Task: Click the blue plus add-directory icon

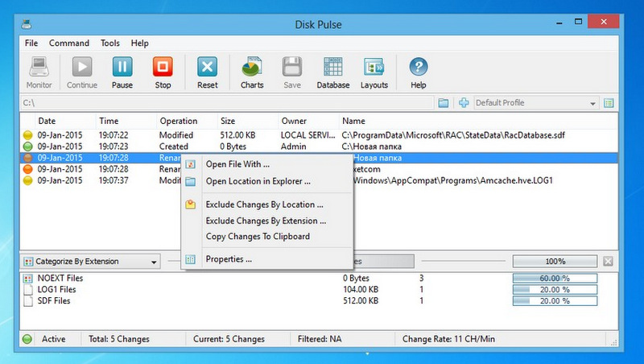Action: pos(464,103)
